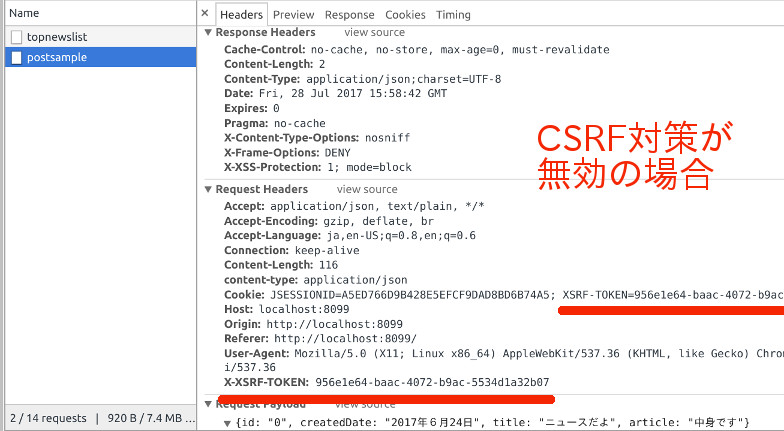Click the X-XSRF-TOKEN header value
The height and width of the screenshot is (431, 784).
[432, 382]
